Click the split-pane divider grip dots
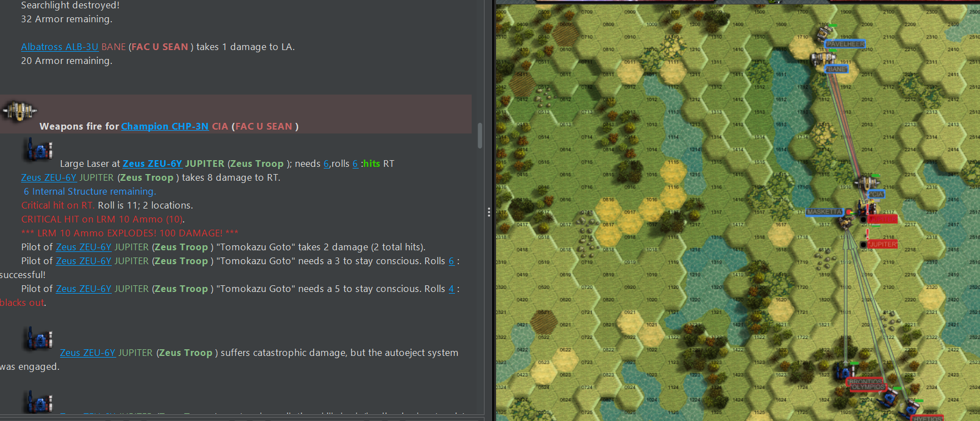The width and height of the screenshot is (980, 421). (489, 212)
